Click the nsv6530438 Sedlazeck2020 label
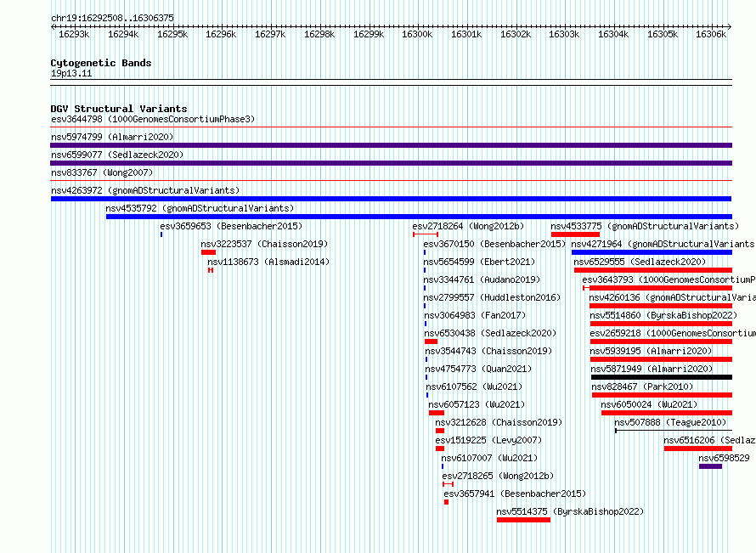 tap(490, 333)
